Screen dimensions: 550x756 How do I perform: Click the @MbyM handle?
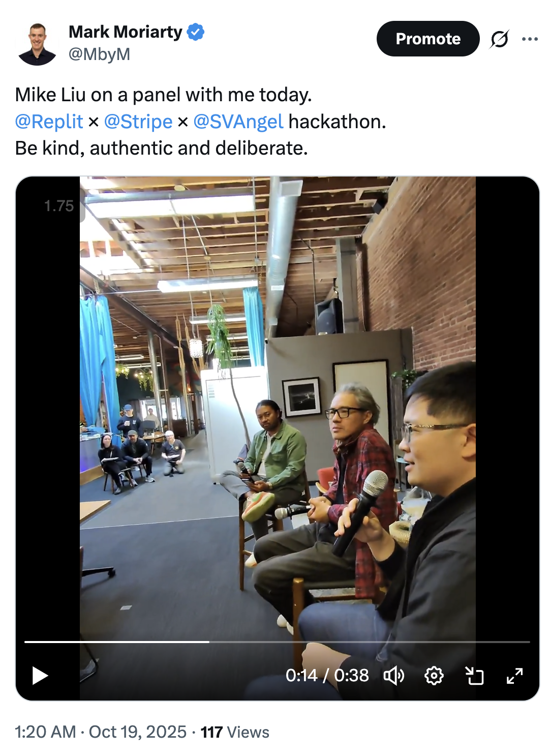pyautogui.click(x=100, y=54)
